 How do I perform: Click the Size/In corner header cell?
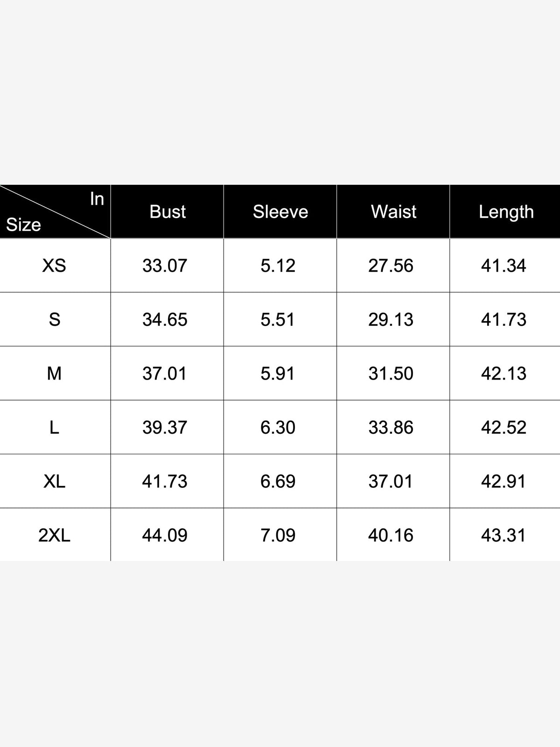[x=55, y=211]
